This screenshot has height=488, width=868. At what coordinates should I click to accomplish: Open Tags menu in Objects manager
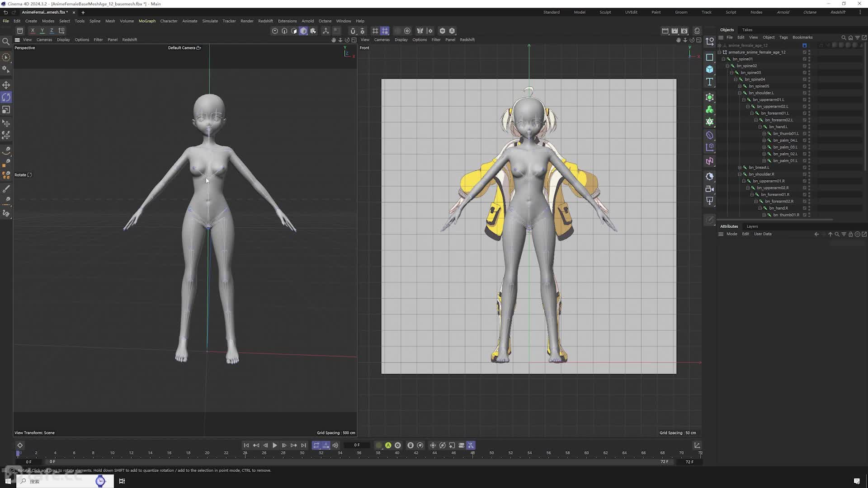pyautogui.click(x=783, y=38)
